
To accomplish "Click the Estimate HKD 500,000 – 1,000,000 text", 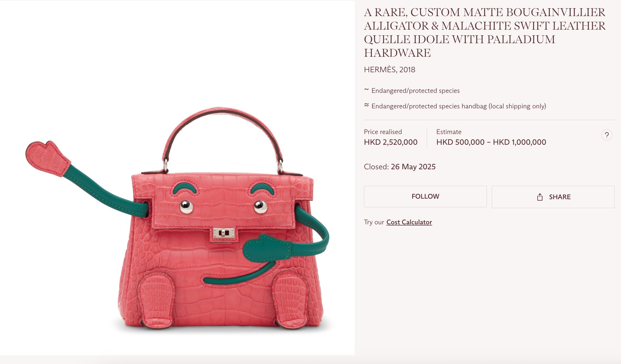I will click(x=491, y=142).
